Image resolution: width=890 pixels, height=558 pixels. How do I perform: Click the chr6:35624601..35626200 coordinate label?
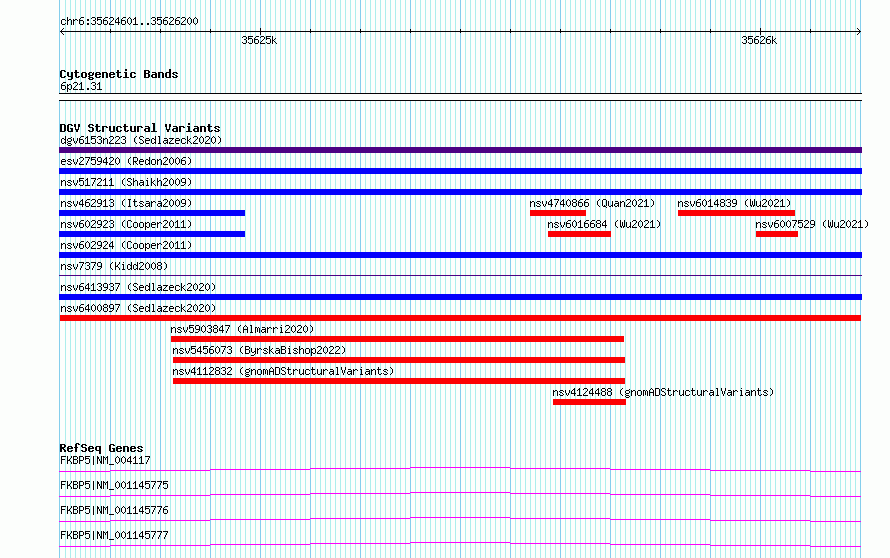click(x=129, y=22)
